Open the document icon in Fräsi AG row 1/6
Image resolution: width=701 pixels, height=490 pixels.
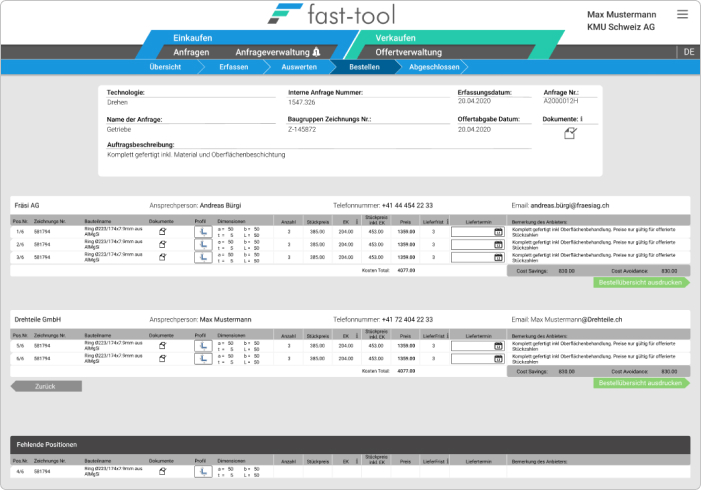click(163, 232)
